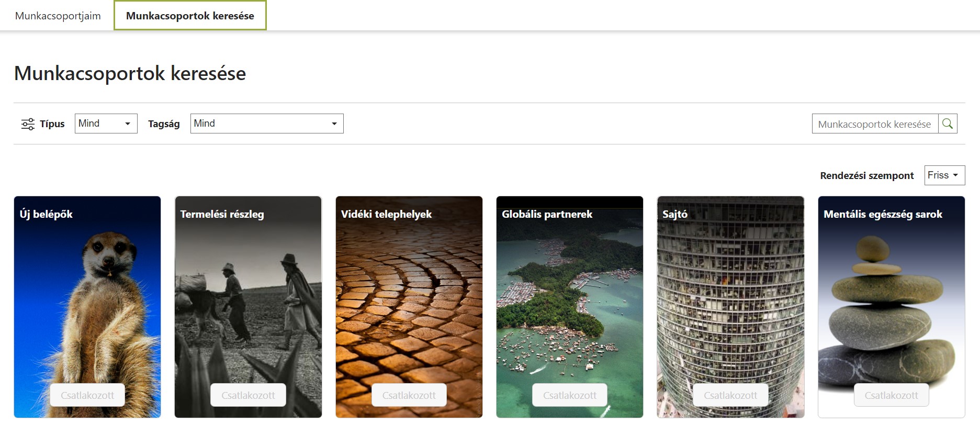Click the Új belépők card title
This screenshot has width=980, height=425.
click(46, 214)
